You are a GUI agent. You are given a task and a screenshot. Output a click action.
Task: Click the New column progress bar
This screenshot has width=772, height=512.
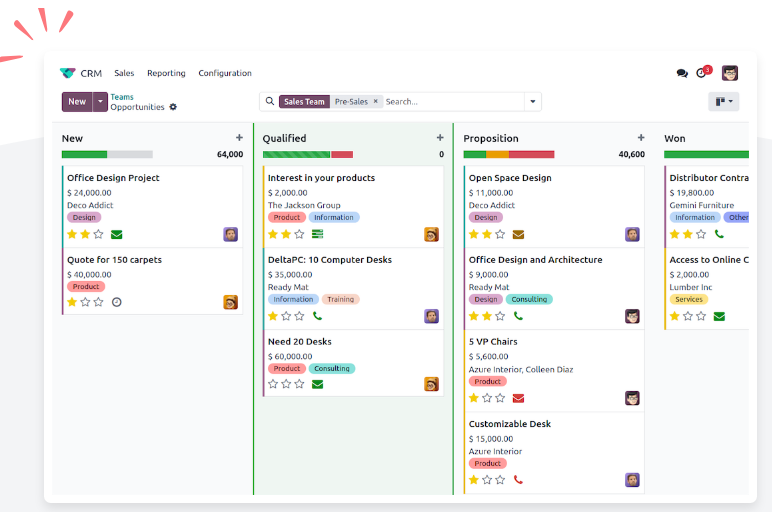107,155
